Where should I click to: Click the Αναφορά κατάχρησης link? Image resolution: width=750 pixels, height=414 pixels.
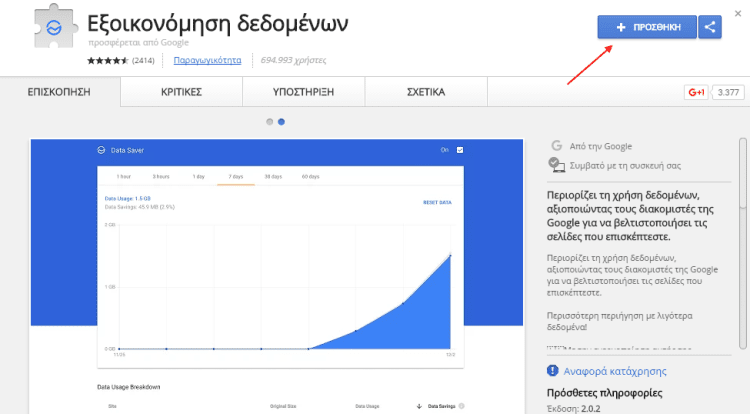coord(615,371)
